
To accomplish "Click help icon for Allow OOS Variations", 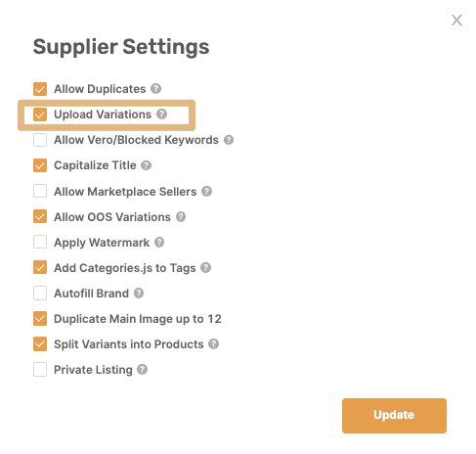I will [181, 216].
